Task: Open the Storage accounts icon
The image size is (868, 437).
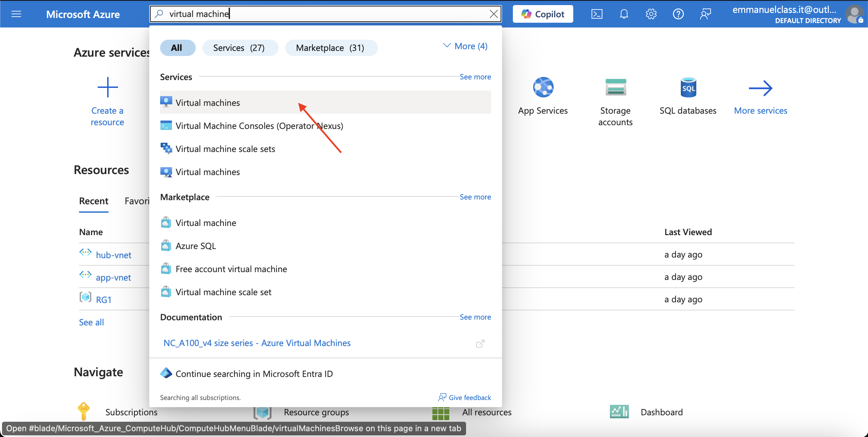Action: [x=615, y=88]
